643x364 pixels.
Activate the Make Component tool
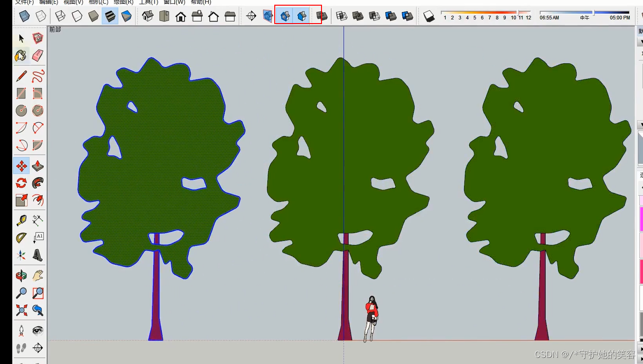[38, 39]
